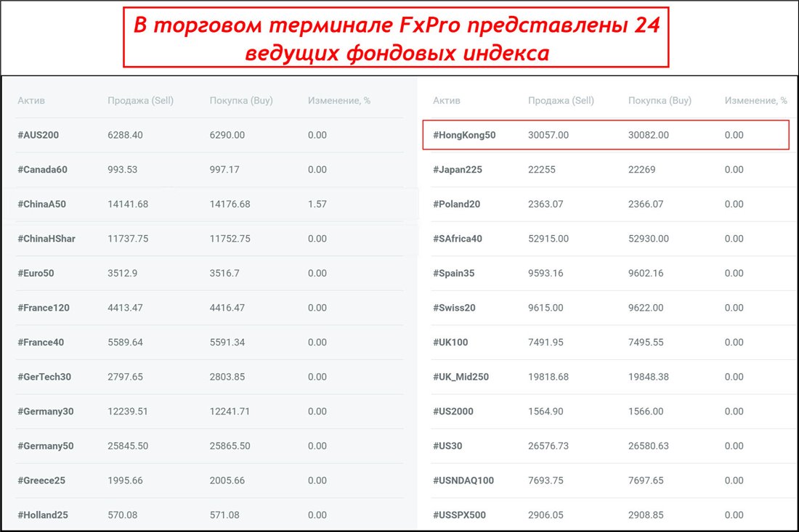799x532 pixels.
Task: Click Swiss20 sell price 9615.00
Action: point(545,308)
